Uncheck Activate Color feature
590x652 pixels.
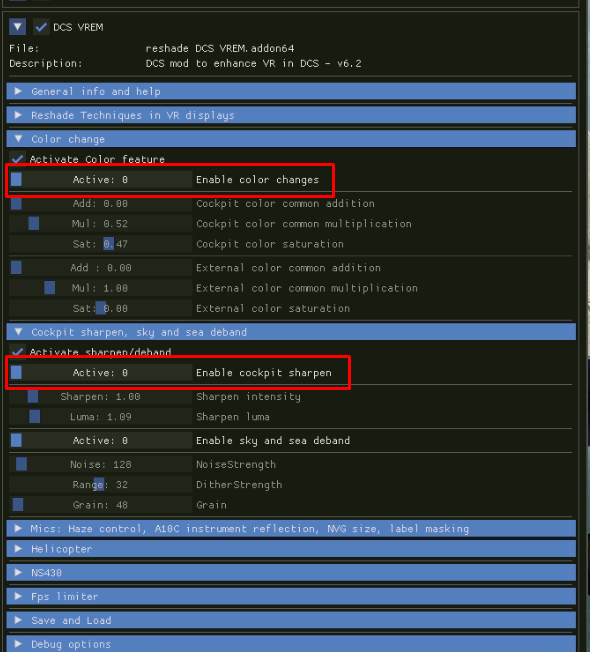[17, 159]
